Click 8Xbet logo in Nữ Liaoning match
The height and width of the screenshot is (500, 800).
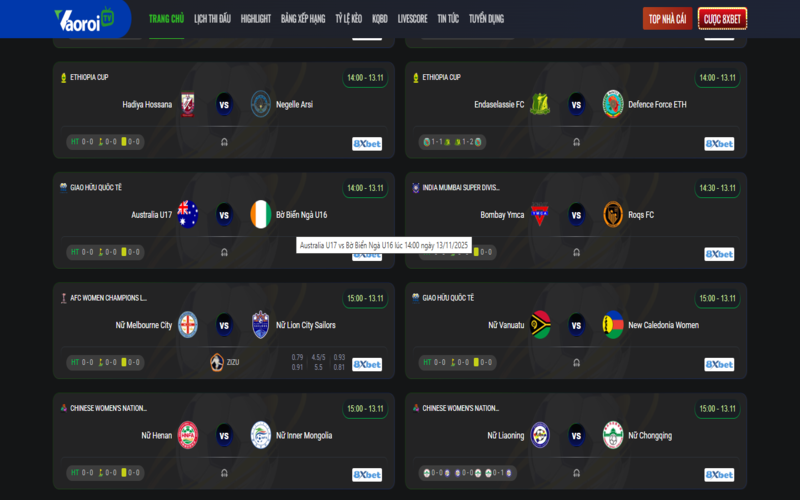point(719,474)
